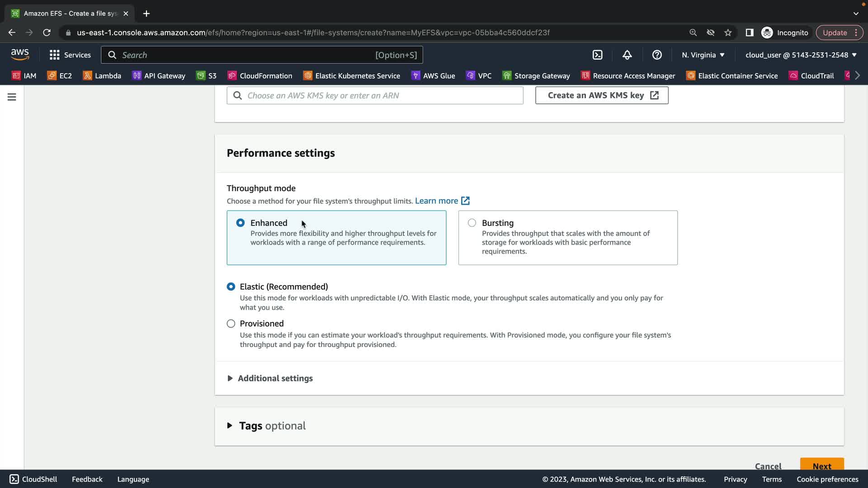Viewport: 868px width, 488px height.
Task: Open the N. Virginia region dropdown
Action: [x=703, y=55]
